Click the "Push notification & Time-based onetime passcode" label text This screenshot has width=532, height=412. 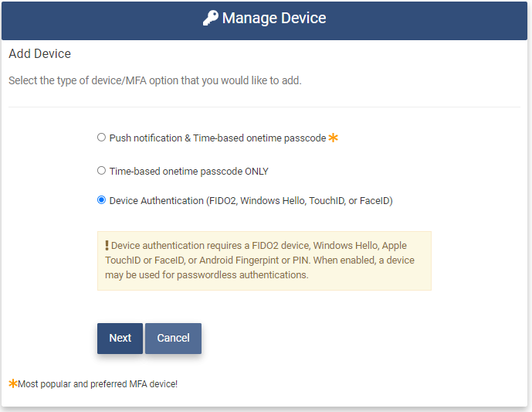(217, 138)
